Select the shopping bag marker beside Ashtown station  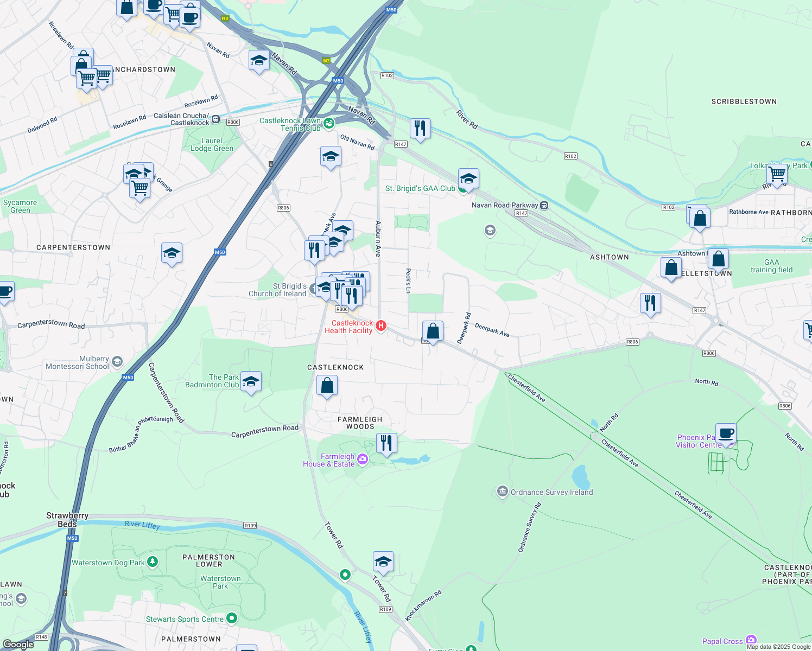[x=718, y=259]
